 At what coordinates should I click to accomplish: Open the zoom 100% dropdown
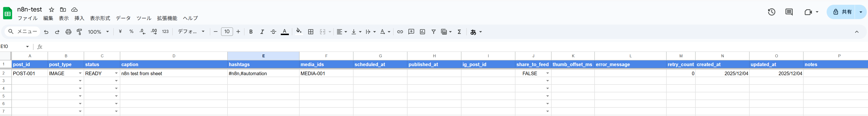[x=98, y=32]
